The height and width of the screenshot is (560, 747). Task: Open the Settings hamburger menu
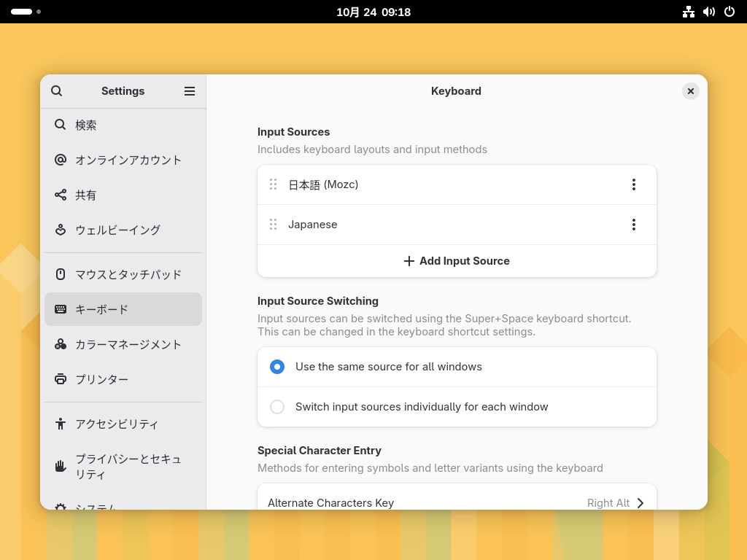[190, 91]
